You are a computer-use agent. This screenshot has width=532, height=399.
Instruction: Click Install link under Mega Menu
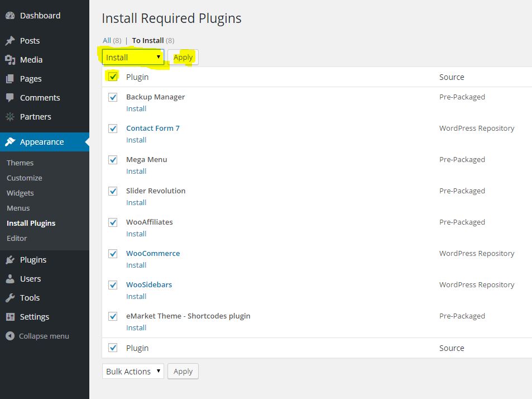136,171
